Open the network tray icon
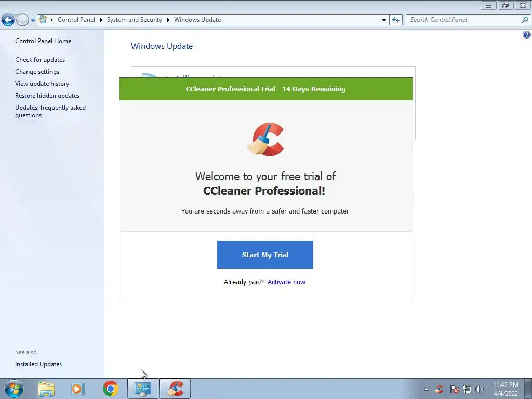Viewport: 532px width, 399px height. [467, 389]
